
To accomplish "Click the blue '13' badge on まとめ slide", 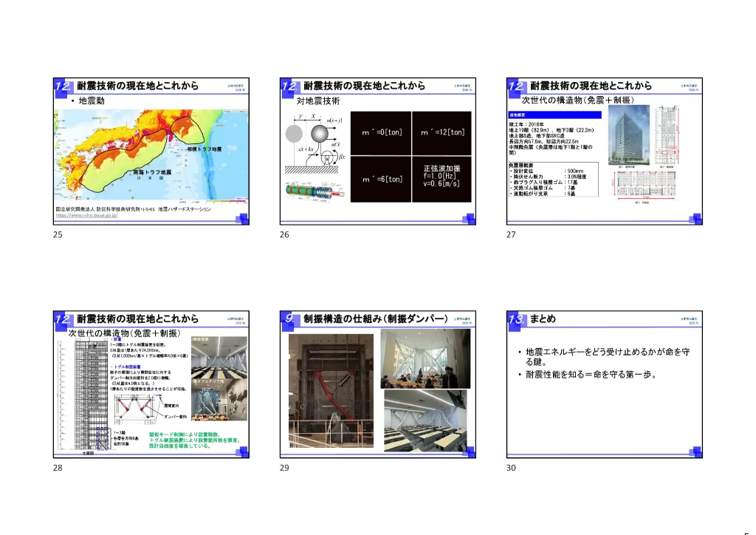I will coord(516,318).
